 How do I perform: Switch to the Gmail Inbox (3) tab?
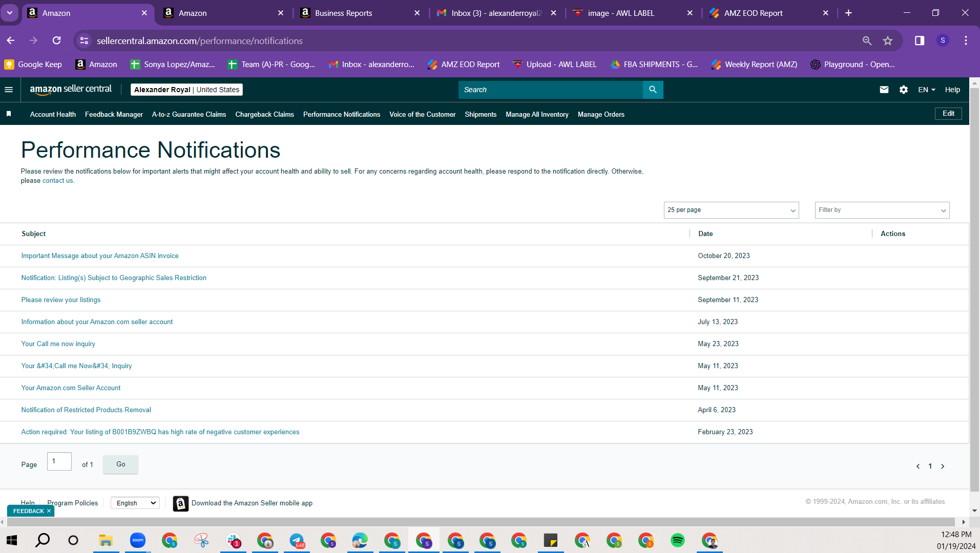click(x=496, y=13)
